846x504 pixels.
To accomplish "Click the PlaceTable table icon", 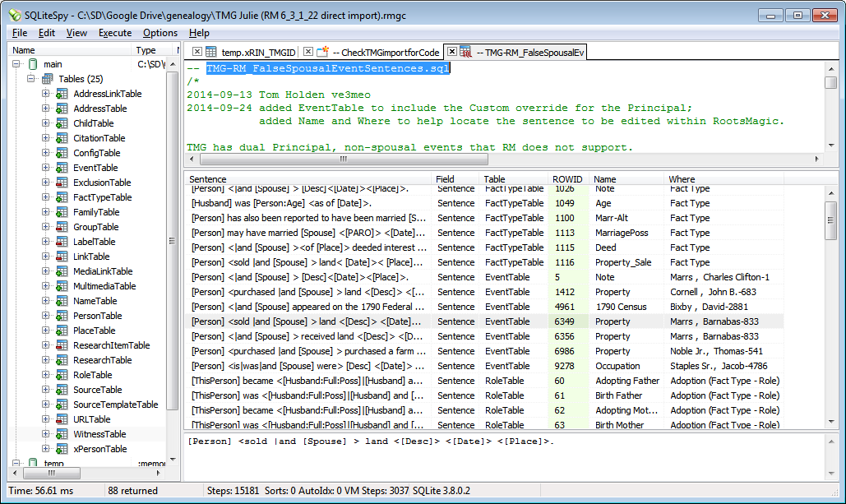I will tap(62, 331).
